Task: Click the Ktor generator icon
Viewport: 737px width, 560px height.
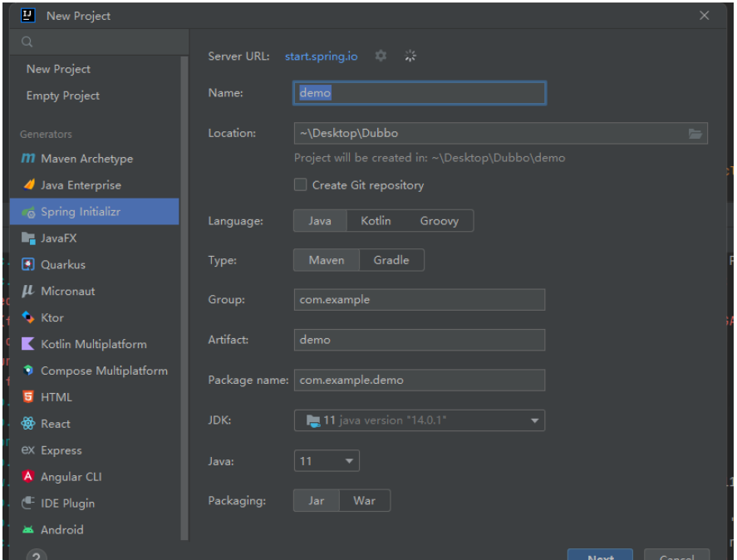Action: coord(28,318)
